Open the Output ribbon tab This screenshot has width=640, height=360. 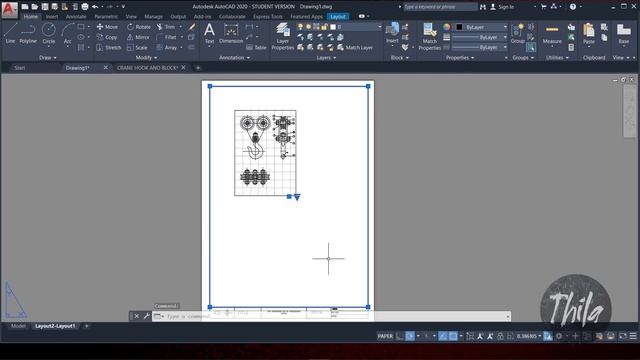178,17
